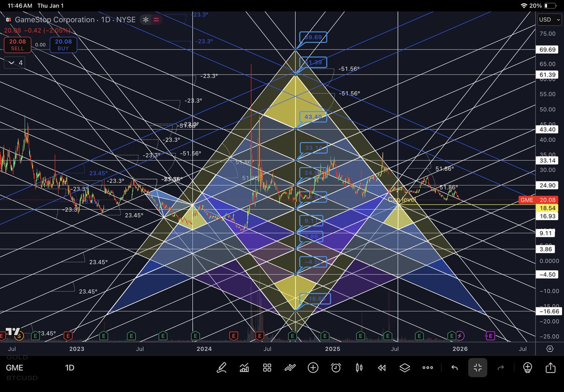Select the Cap level text annotation
The width and height of the screenshot is (564, 392).
tap(401, 199)
